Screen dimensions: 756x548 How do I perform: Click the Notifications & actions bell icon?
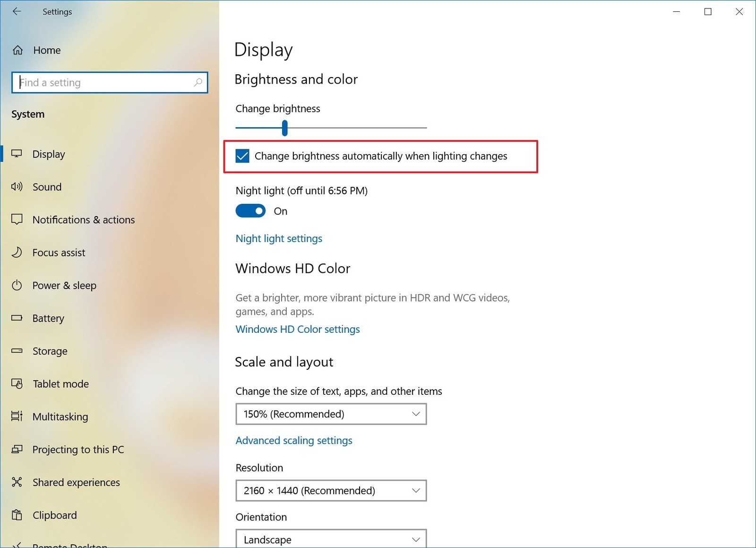pyautogui.click(x=17, y=219)
